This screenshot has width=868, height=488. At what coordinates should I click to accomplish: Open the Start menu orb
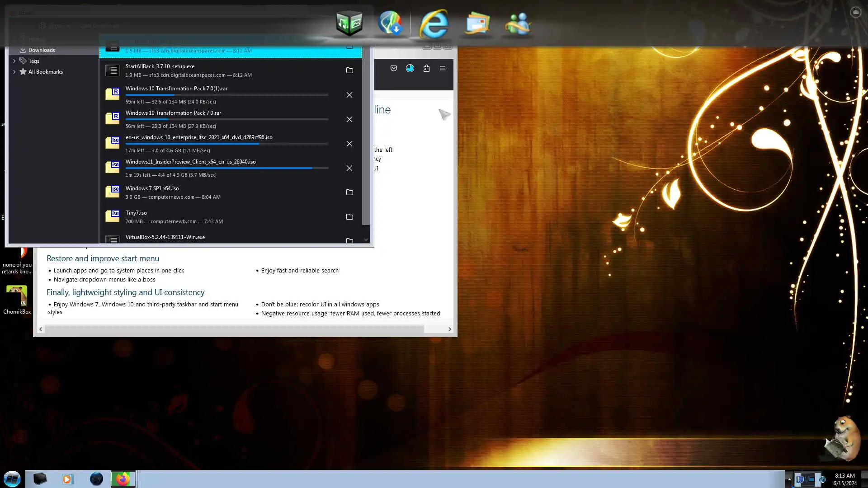click(12, 479)
